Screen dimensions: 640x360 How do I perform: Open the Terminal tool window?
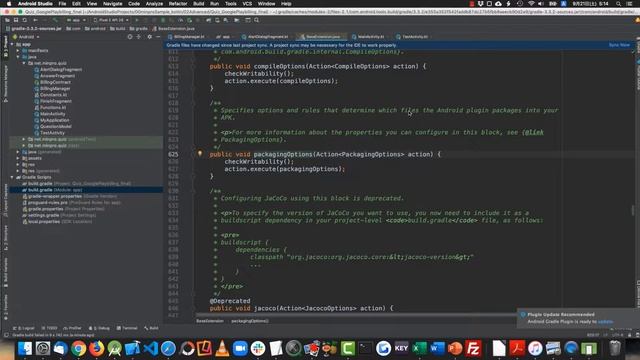pyautogui.click(x=127, y=328)
